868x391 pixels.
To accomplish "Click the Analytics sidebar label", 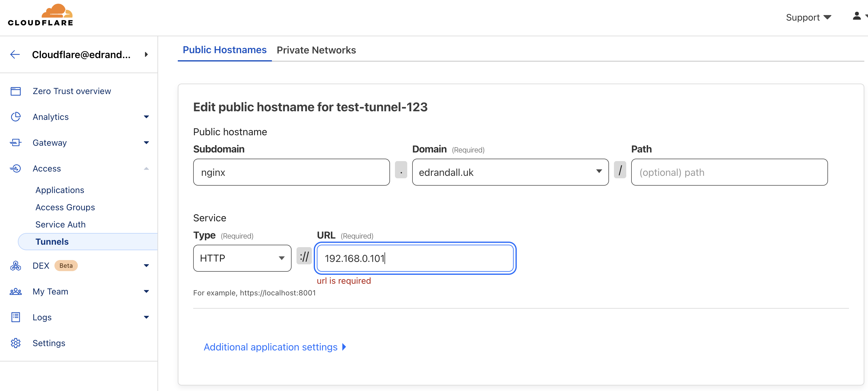I will (50, 117).
